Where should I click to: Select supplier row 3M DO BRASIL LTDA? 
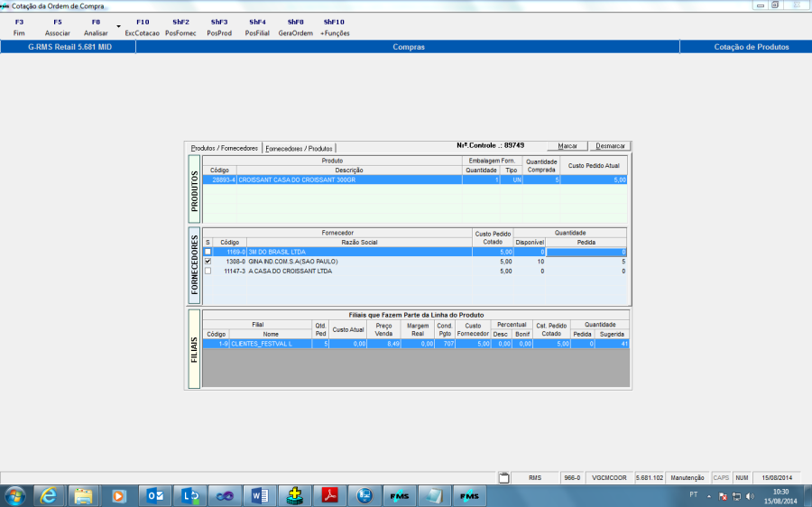coord(415,252)
